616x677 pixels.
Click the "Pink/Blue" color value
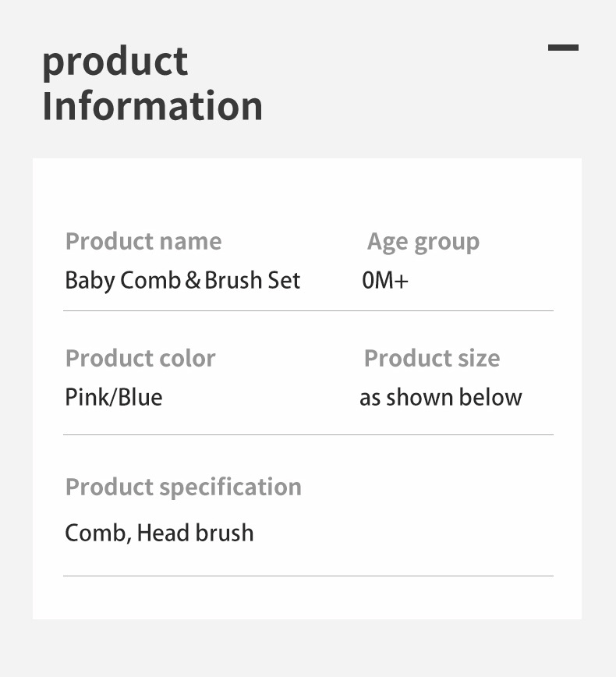pyautogui.click(x=114, y=397)
